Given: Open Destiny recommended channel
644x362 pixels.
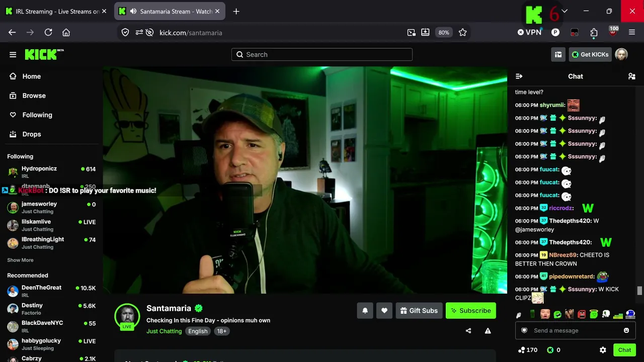Looking at the screenshot, I should 51,309.
